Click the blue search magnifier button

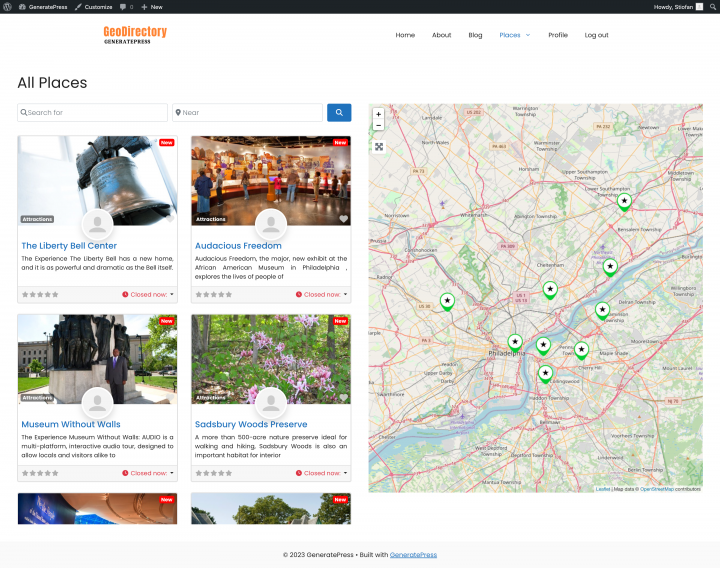pos(339,113)
